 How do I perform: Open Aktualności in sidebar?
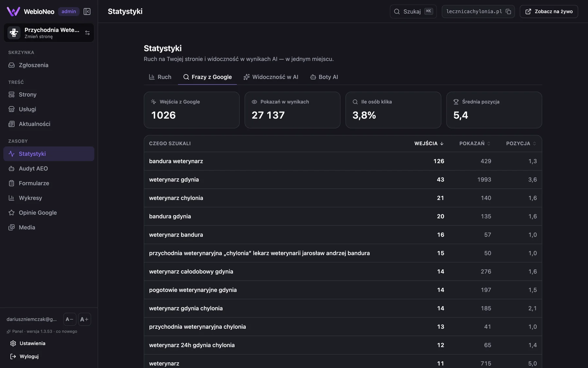click(x=49, y=124)
